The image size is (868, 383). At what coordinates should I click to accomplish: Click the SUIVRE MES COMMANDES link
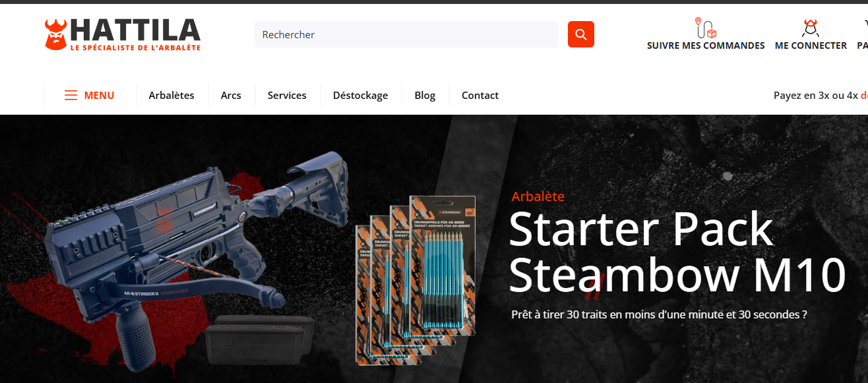[706, 45]
